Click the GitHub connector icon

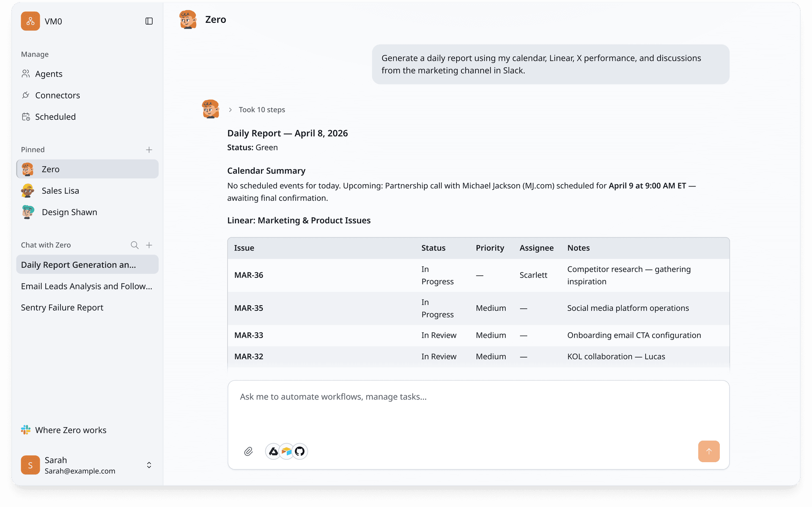(300, 452)
